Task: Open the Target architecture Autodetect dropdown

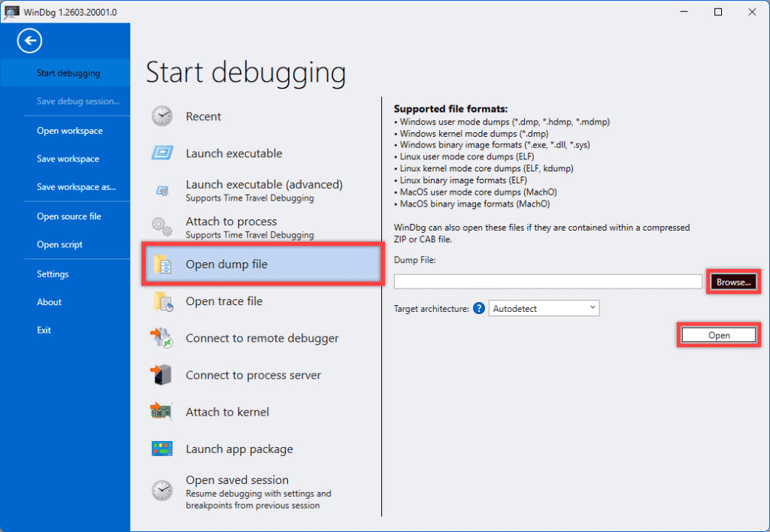Action: point(544,308)
